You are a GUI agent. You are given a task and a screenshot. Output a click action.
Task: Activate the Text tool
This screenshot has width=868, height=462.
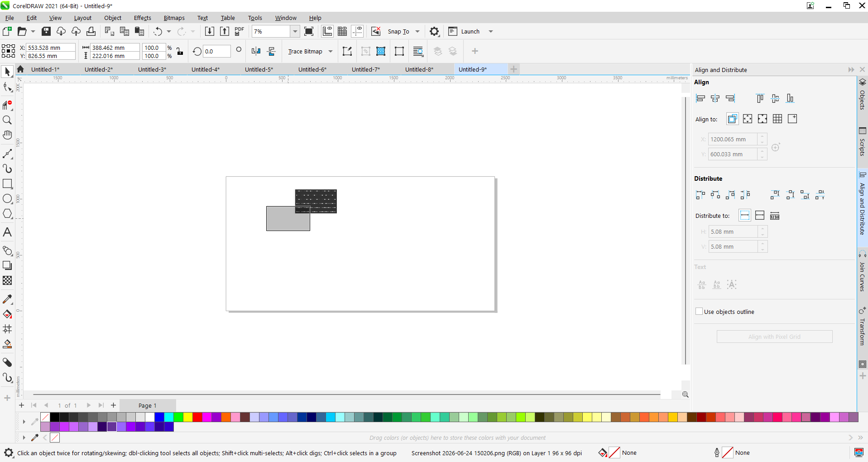[x=7, y=232]
